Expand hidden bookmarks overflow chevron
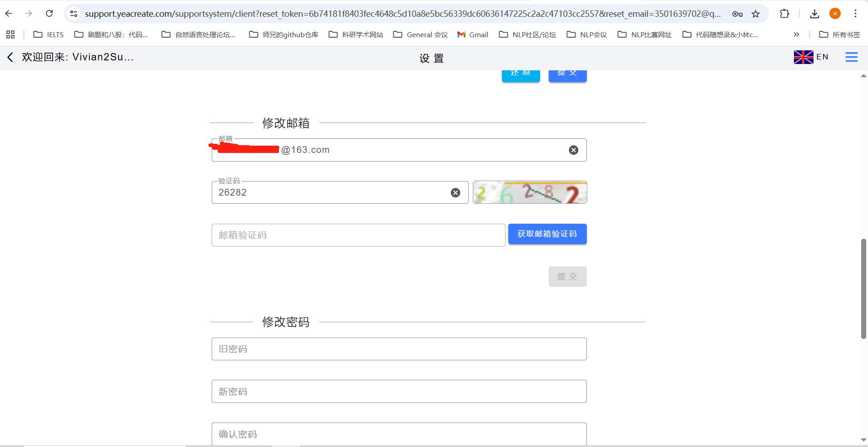This screenshot has height=447, width=868. point(796,34)
